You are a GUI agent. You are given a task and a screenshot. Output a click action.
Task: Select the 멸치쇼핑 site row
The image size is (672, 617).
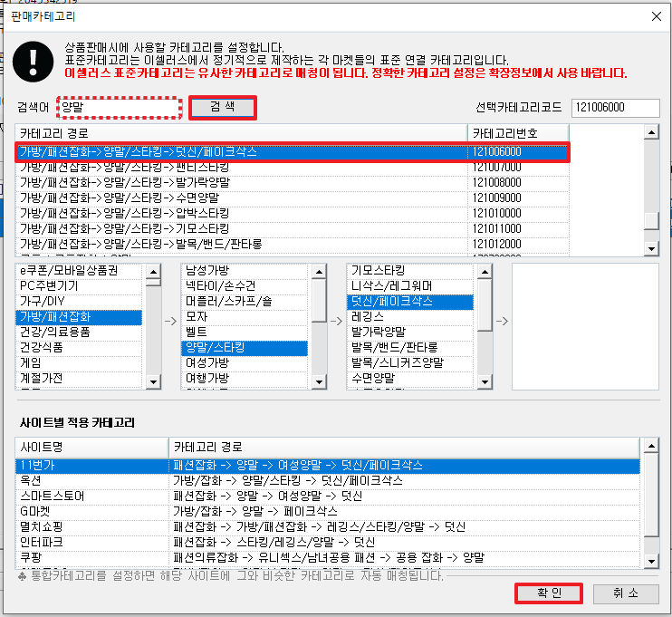click(328, 527)
